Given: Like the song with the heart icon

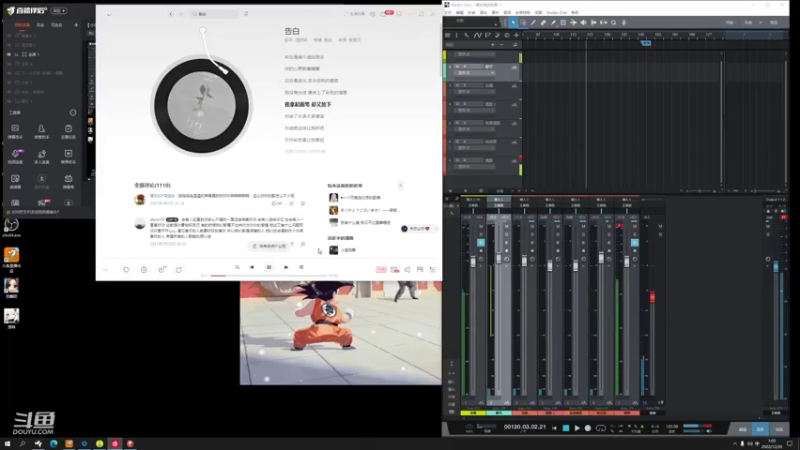Looking at the screenshot, I should [126, 269].
